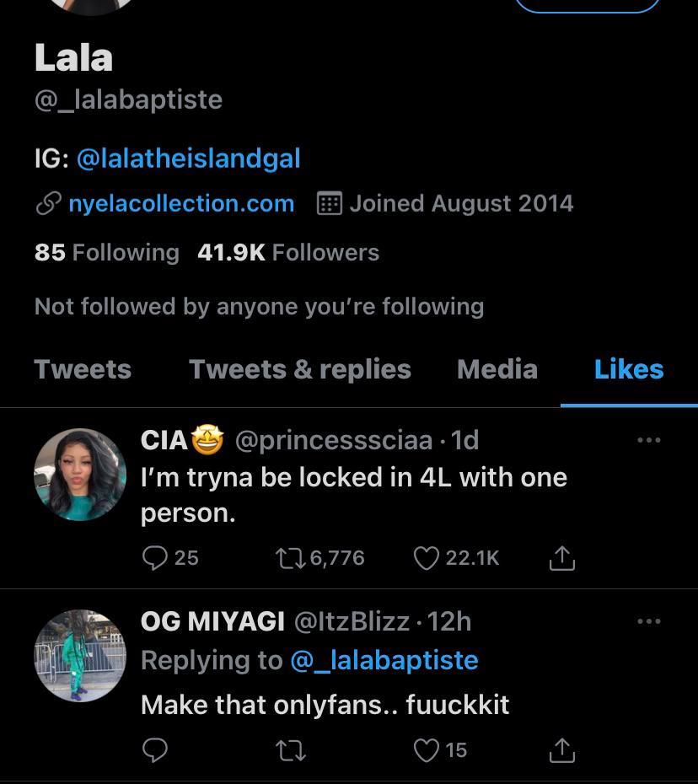Open the Media tab
Screen dimensions: 698x784
click(497, 369)
